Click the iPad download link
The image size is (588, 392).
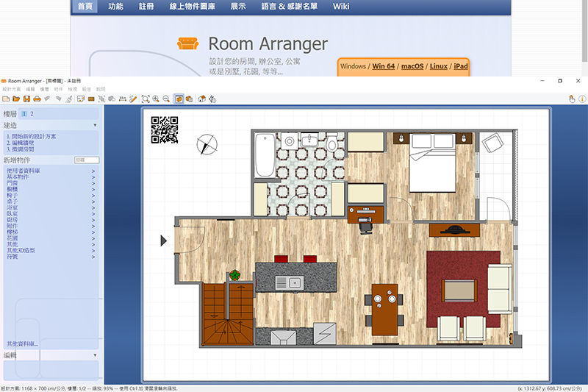pyautogui.click(x=461, y=66)
